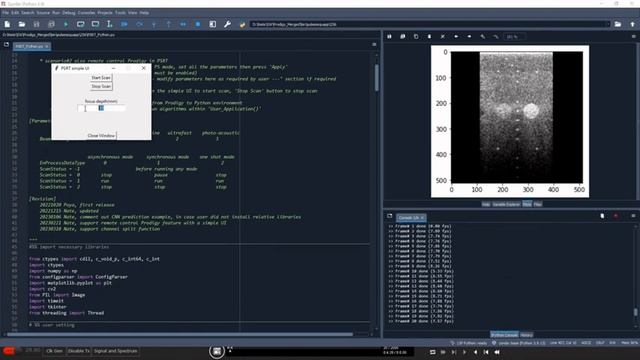This screenshot has width=640, height=360.
Task: Click the editor horizontal scrollbar
Action: point(180,334)
